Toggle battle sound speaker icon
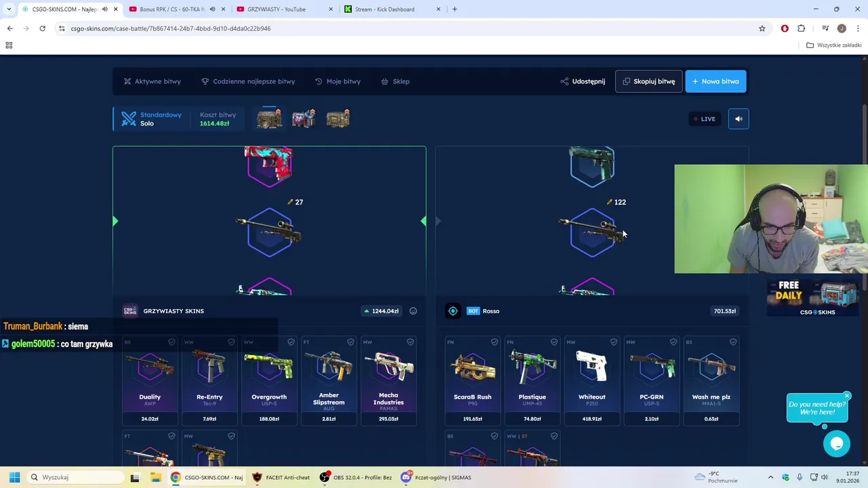 point(738,119)
